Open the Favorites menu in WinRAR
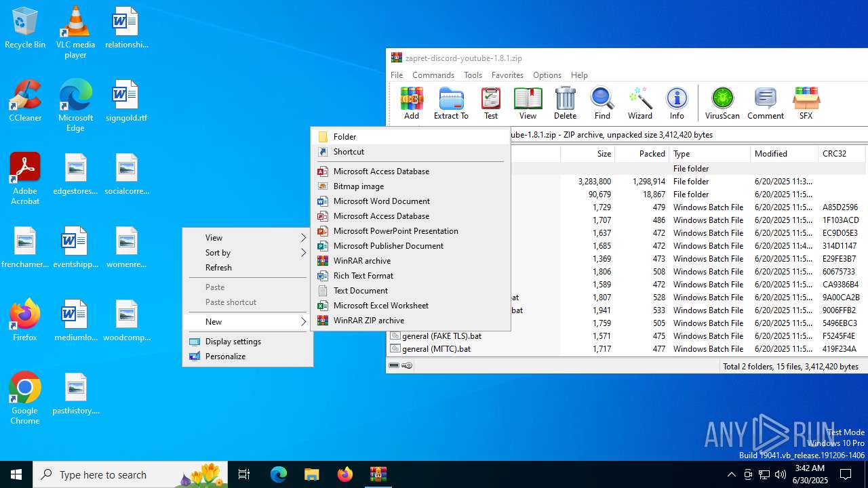The image size is (868, 488). point(507,75)
